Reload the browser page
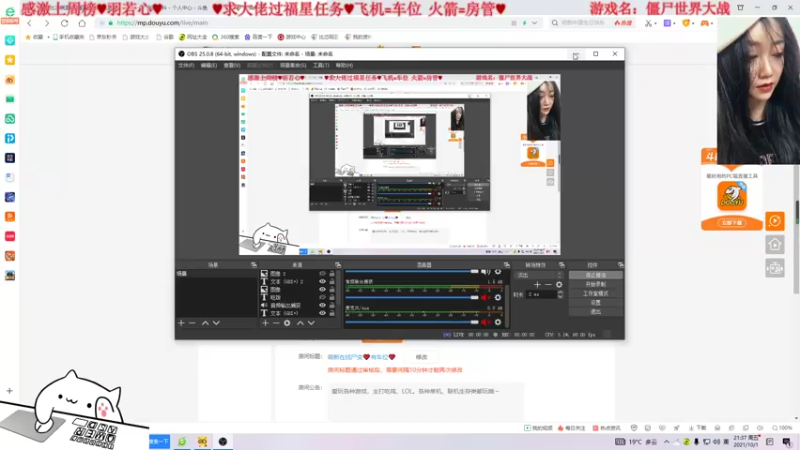 [64, 23]
